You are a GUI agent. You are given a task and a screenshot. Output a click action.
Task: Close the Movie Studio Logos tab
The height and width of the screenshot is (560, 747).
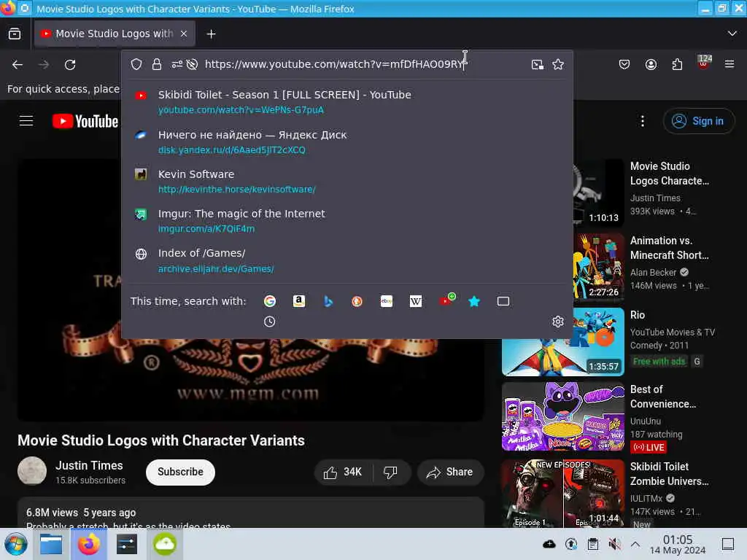184,34
